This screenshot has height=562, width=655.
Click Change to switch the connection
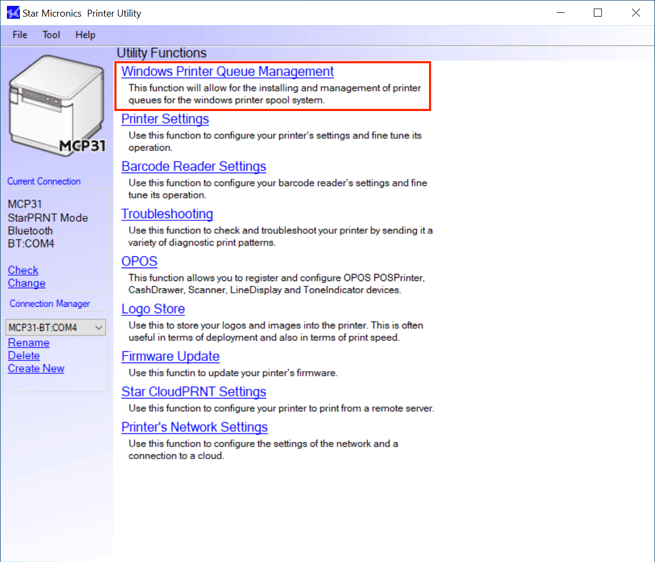[x=26, y=283]
